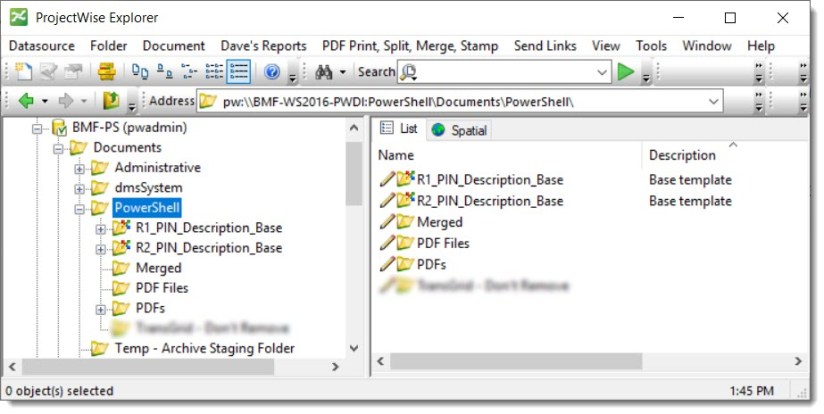Expand the Administrative folder node
Image resolution: width=824 pixels, height=414 pixels.
pos(80,168)
